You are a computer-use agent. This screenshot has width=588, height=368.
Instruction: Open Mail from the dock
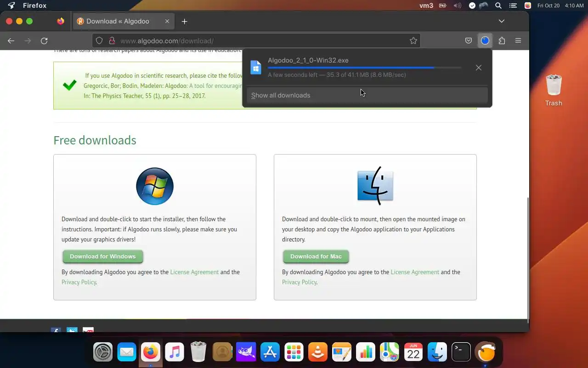[x=127, y=353]
